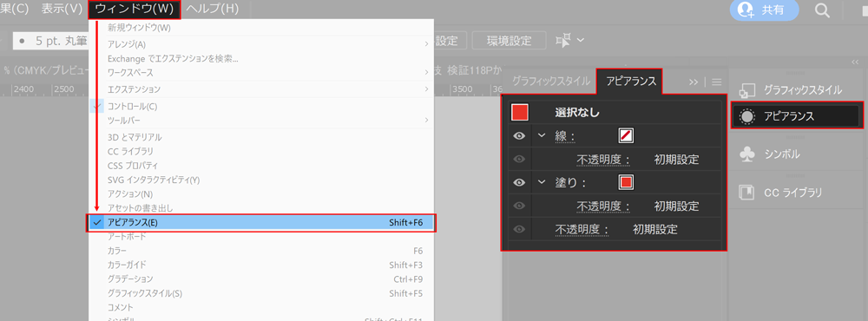The width and height of the screenshot is (868, 321).
Task: Click the 塗り label link
Action: point(571,183)
